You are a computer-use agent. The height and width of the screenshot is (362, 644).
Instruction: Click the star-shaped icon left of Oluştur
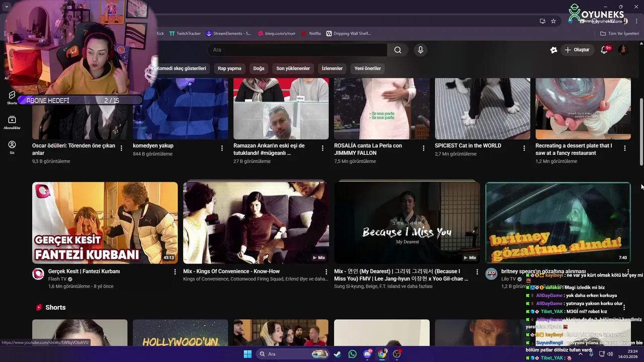click(x=553, y=50)
